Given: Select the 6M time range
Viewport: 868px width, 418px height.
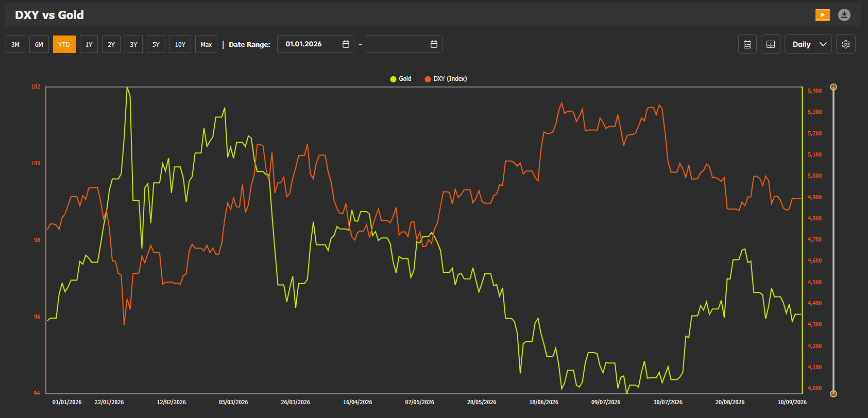Looking at the screenshot, I should tap(39, 44).
